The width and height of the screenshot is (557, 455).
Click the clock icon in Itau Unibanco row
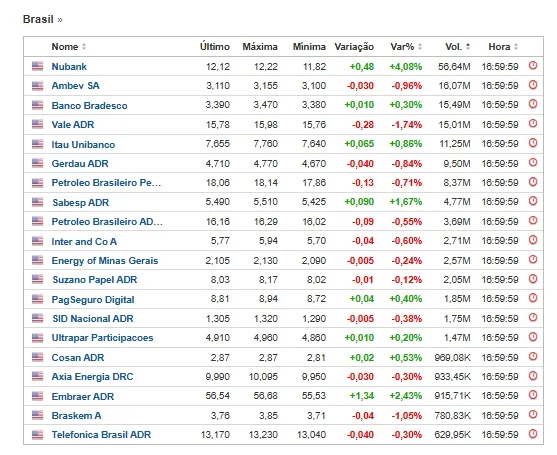pyautogui.click(x=533, y=143)
